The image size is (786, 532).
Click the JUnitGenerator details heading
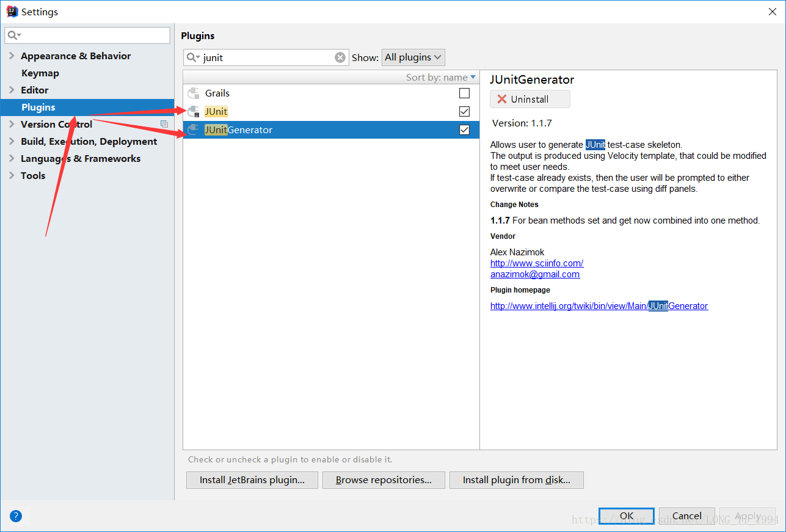532,79
